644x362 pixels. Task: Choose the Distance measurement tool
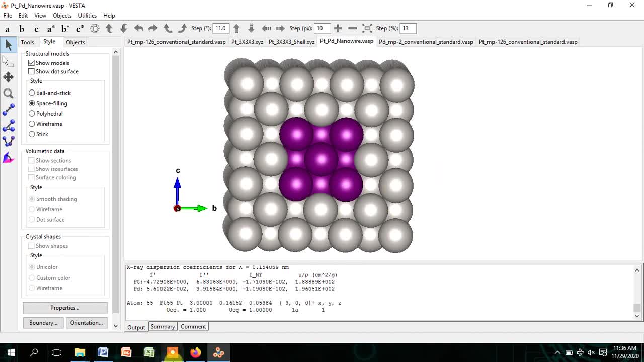[x=8, y=109]
